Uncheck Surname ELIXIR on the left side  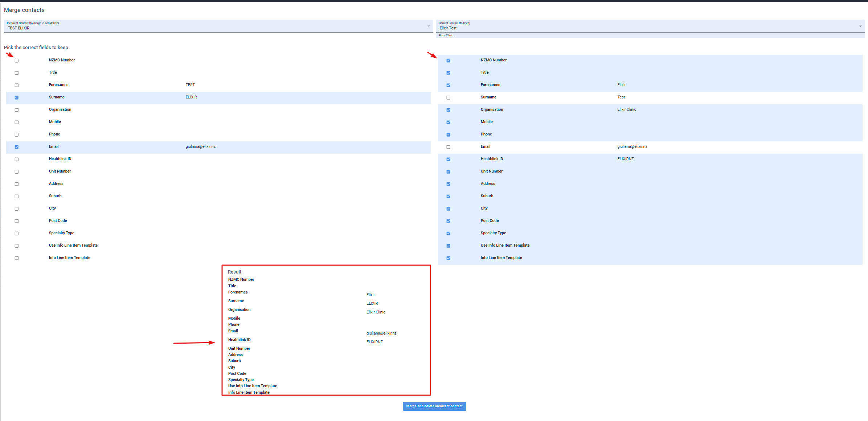tap(16, 98)
